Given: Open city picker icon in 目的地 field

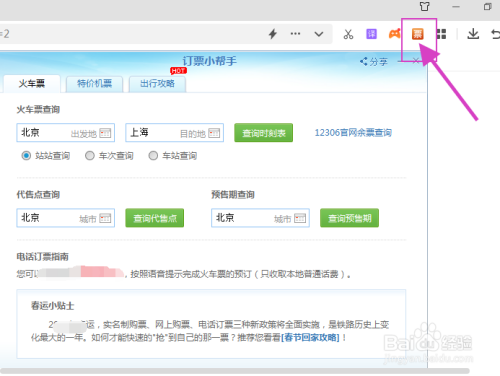Looking at the screenshot, I should click(214, 133).
